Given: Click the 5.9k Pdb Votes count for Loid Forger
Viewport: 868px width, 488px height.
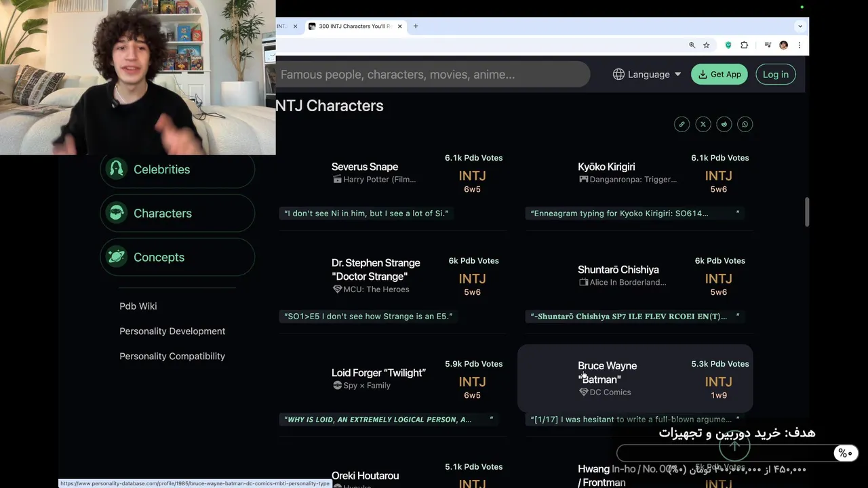Looking at the screenshot, I should 474,364.
